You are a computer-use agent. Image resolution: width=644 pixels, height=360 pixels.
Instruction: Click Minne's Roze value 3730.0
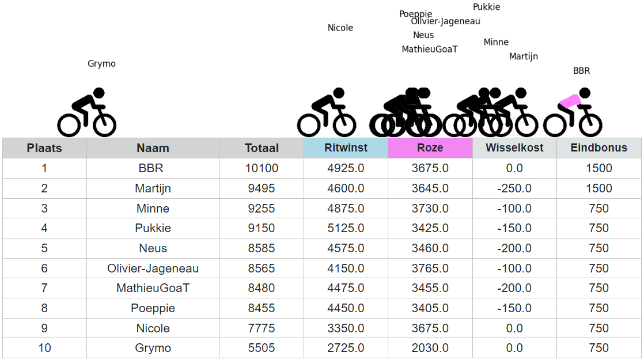click(x=430, y=209)
